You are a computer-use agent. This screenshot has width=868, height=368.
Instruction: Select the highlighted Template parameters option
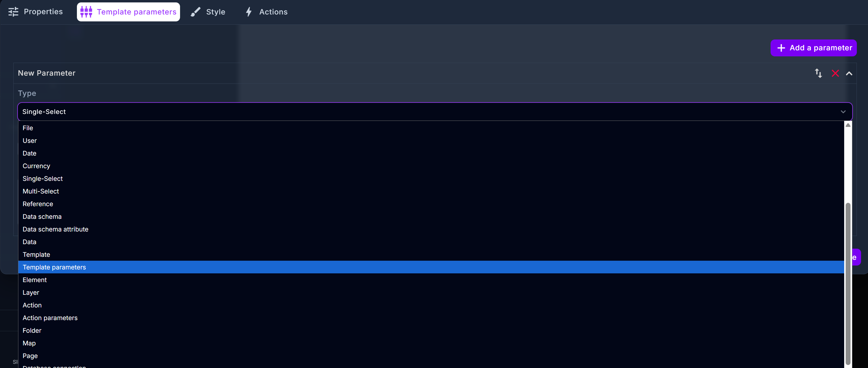54,267
